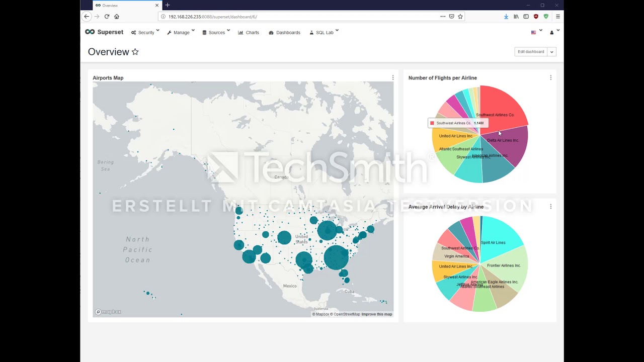Click Security gears icon in navbar
This screenshot has height=362, width=644.
pyautogui.click(x=134, y=33)
